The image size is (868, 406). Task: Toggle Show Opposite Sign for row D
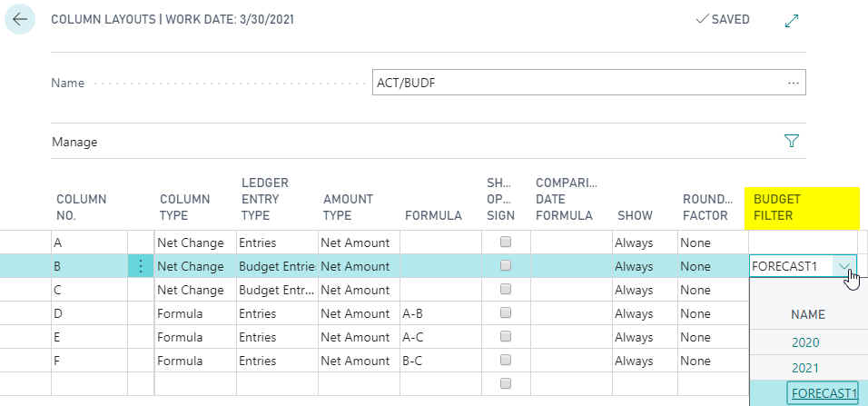[x=506, y=312]
